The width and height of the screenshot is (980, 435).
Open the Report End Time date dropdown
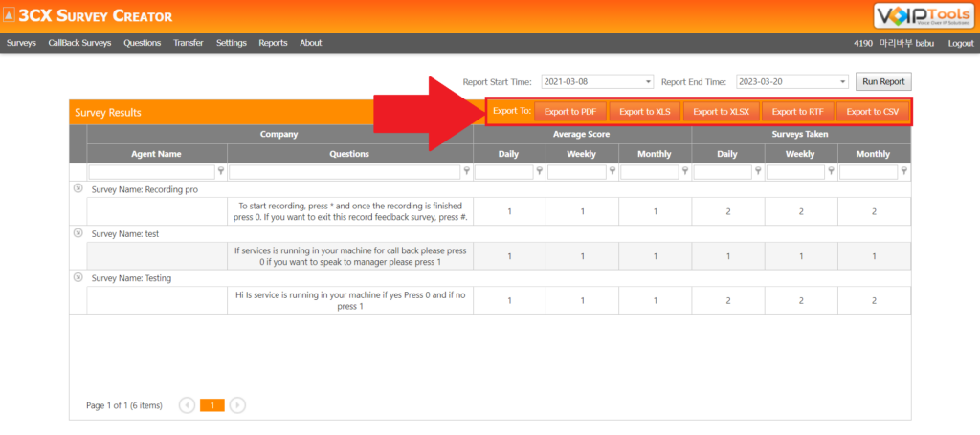pos(842,82)
